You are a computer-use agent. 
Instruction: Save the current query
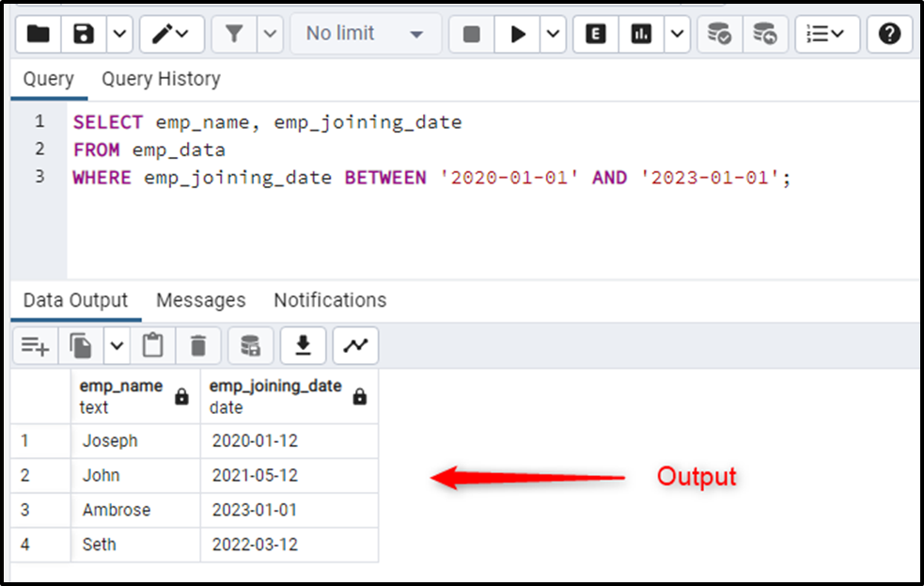click(81, 33)
